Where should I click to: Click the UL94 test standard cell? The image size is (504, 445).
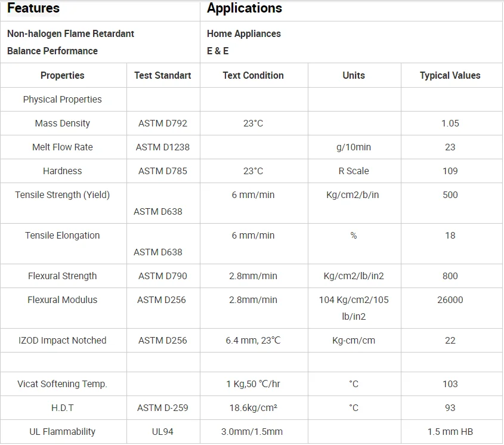pos(163,432)
